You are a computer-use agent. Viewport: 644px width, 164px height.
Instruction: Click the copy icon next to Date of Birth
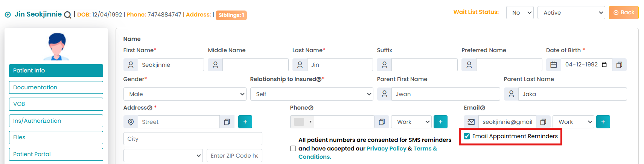coord(619,65)
